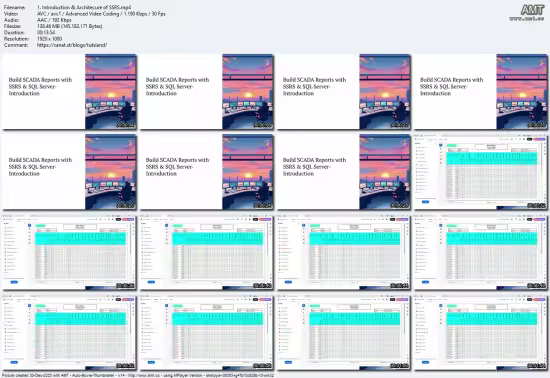550x378 pixels.
Task: Open the only report-grid thumbnail in second row
Action: [x=480, y=172]
